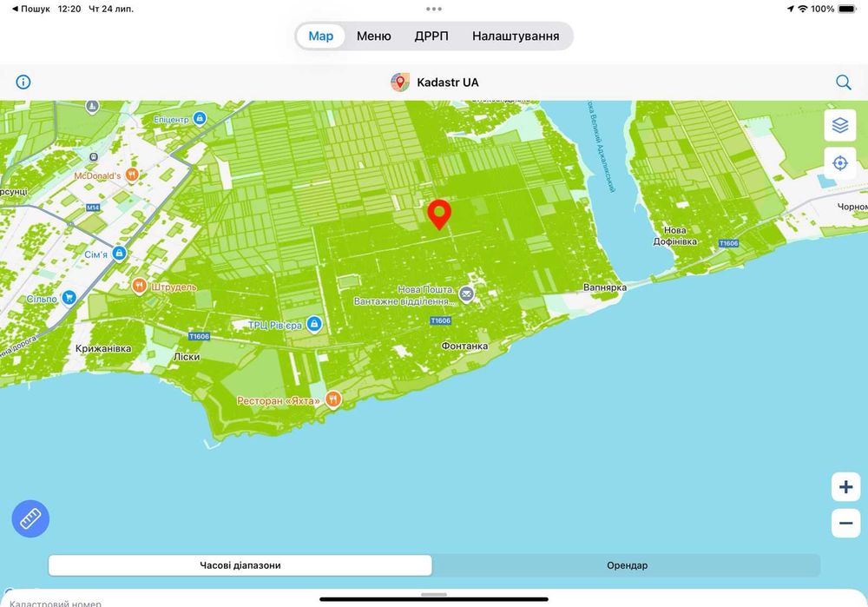Tap the McDonald's restaurant icon

pyautogui.click(x=132, y=175)
